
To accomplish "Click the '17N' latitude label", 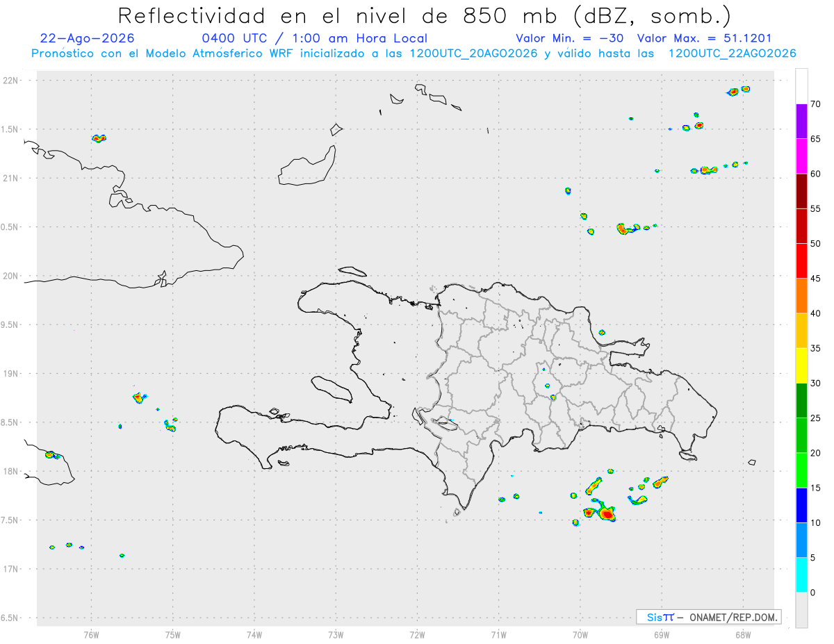I will [10, 569].
